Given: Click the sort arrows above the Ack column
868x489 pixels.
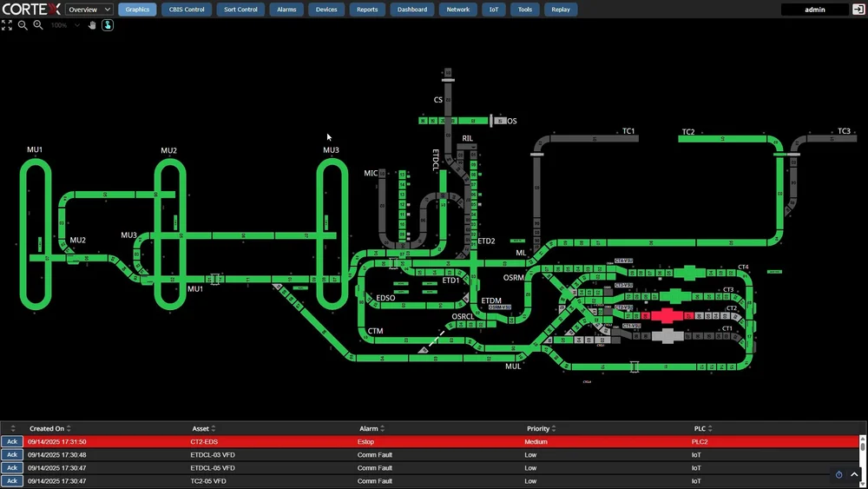Looking at the screenshot, I should [13, 429].
